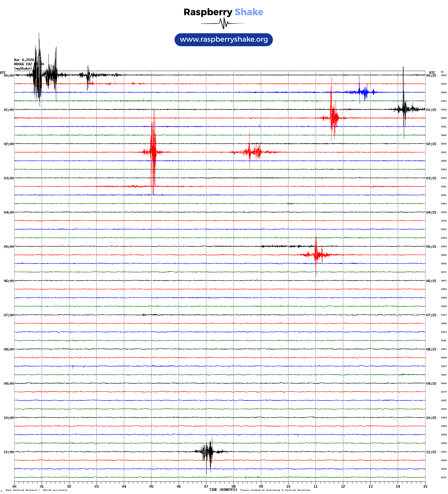Click the 11:15 UTC time label on the right

click(431, 452)
